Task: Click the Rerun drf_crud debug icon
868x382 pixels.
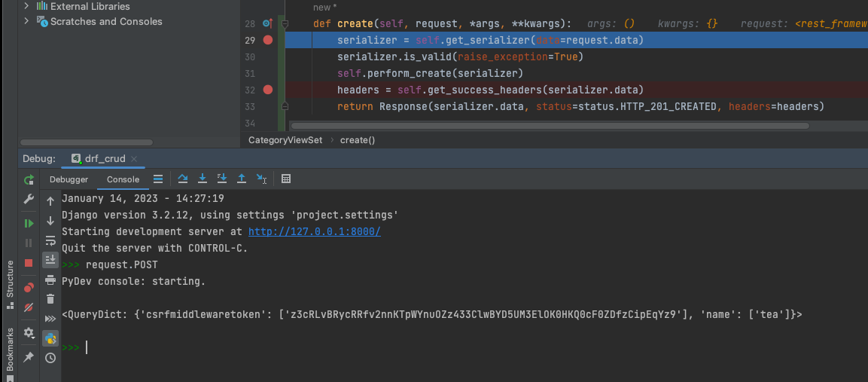Action: coord(29,179)
